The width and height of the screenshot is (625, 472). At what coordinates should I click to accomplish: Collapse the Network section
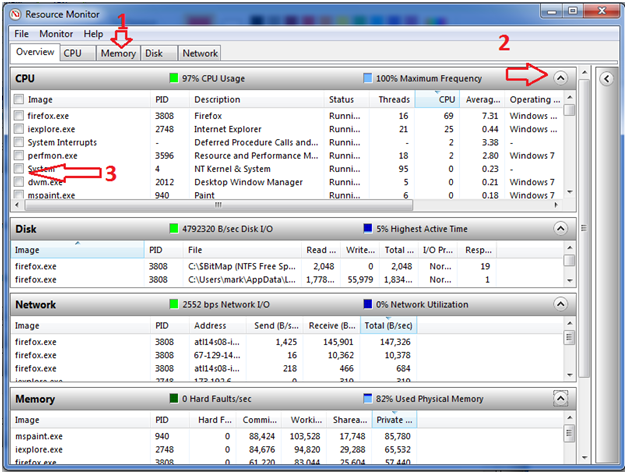(560, 304)
